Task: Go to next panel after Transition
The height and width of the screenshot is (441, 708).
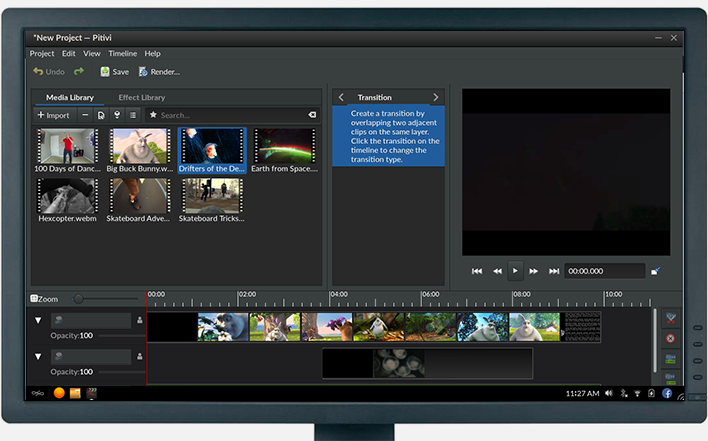Action: (435, 97)
